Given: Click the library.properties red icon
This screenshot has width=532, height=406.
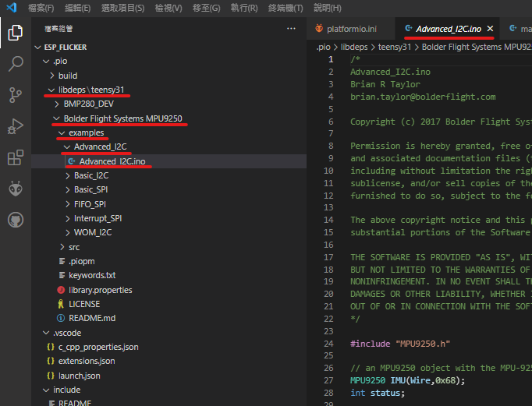Looking at the screenshot, I should 61,290.
